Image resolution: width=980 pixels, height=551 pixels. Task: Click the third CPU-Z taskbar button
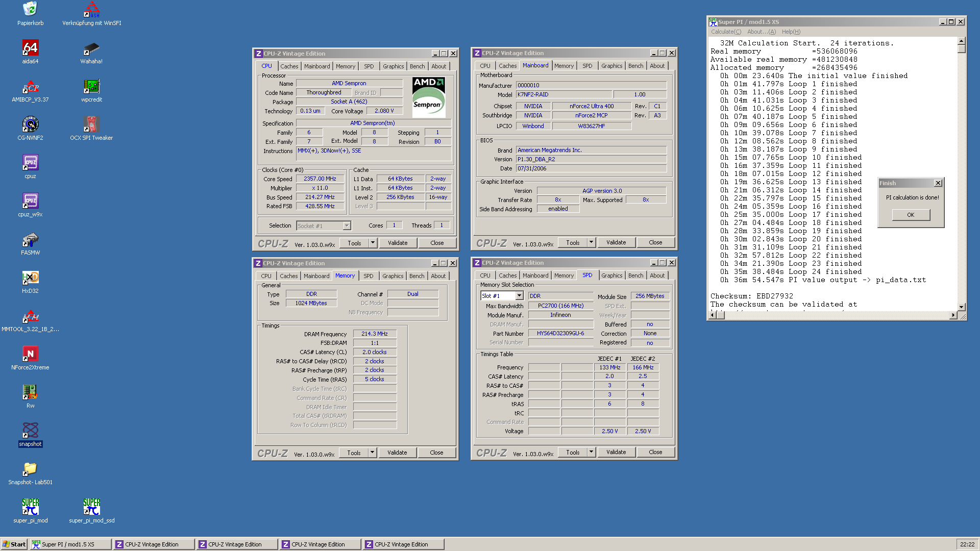click(320, 544)
